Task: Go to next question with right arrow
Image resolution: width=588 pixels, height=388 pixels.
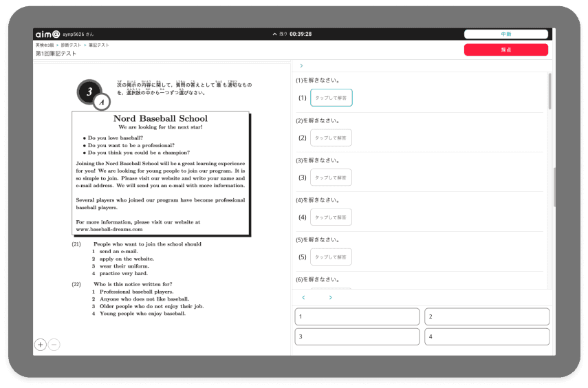Action: click(330, 298)
